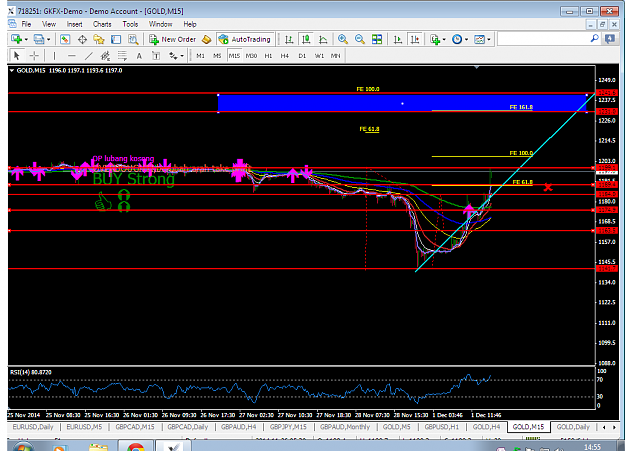The image size is (625, 451).
Task: Switch to the GBPCAD,Daily chart tab
Action: (x=188, y=427)
